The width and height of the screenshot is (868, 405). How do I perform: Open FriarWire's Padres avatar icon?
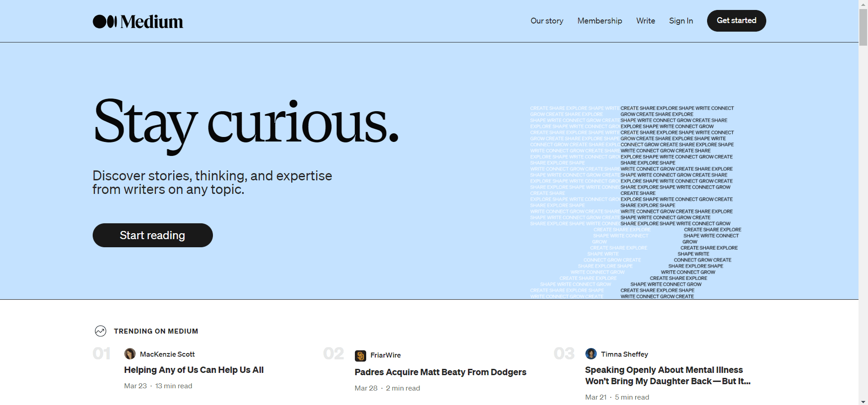360,356
